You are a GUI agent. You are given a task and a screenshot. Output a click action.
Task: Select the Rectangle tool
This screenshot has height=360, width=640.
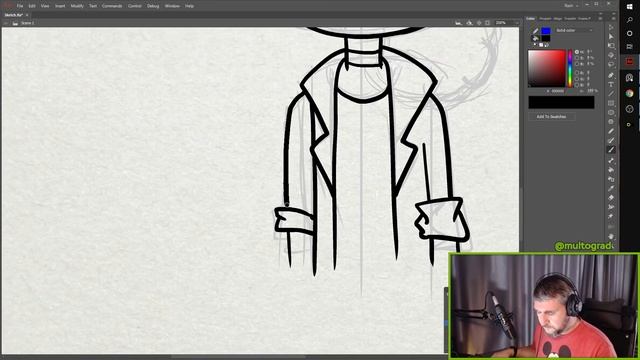coord(611,103)
